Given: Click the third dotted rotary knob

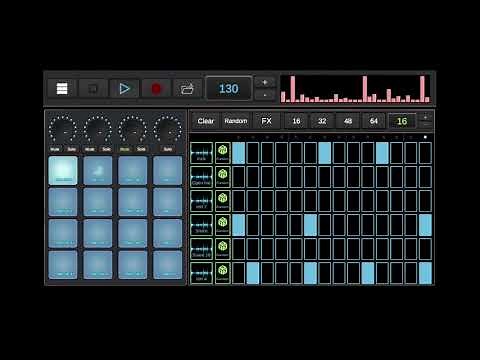Looking at the screenshot, I should (x=133, y=130).
